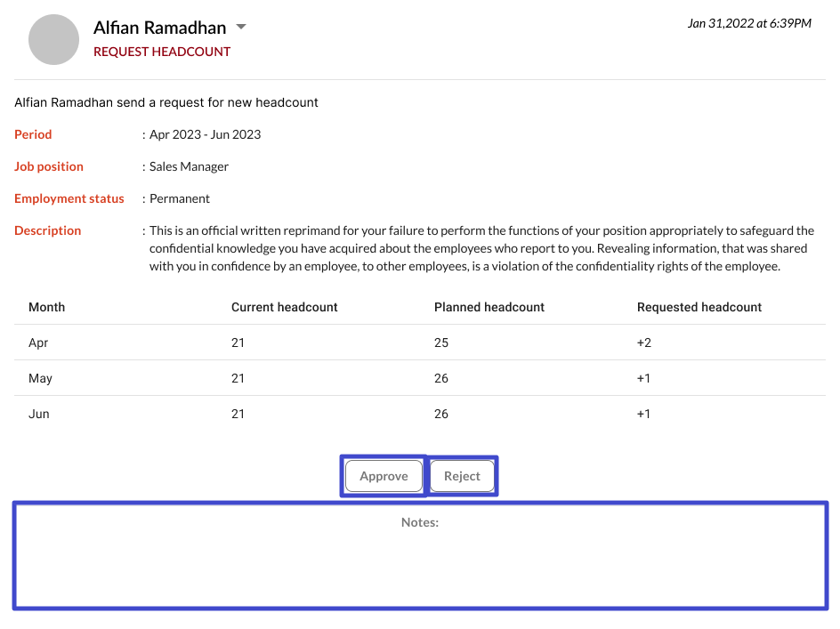Click the Description paragraph text

click(x=481, y=248)
